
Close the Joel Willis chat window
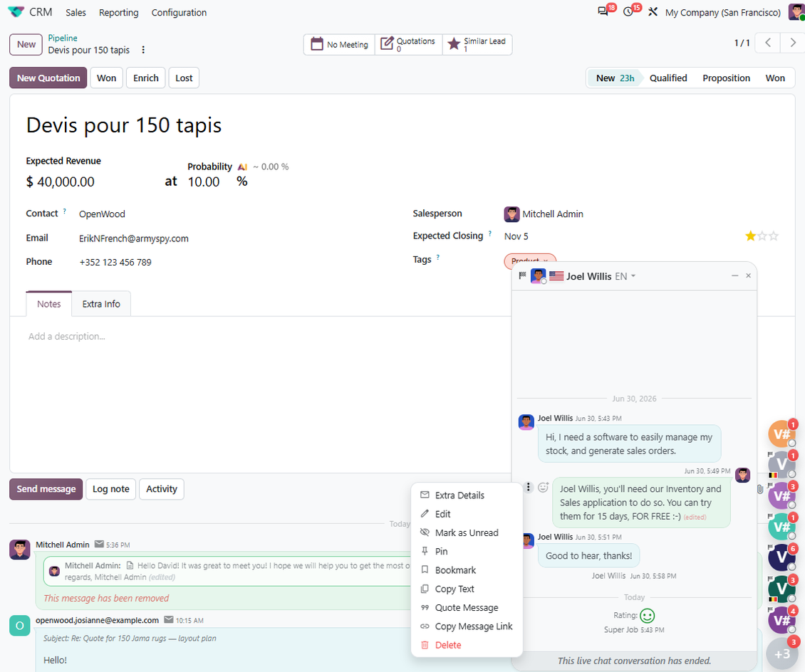click(x=749, y=275)
